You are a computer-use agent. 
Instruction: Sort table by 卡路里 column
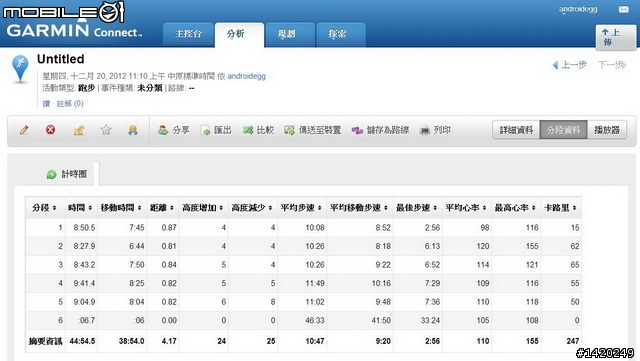(561, 207)
